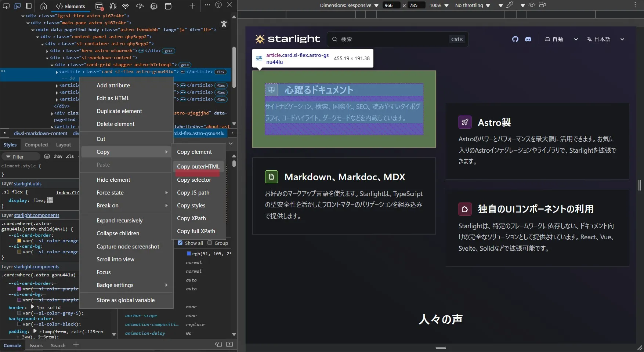Click purple swatch for struck --sl-card-border
Screen dimensions: 644x352
coord(19,289)
